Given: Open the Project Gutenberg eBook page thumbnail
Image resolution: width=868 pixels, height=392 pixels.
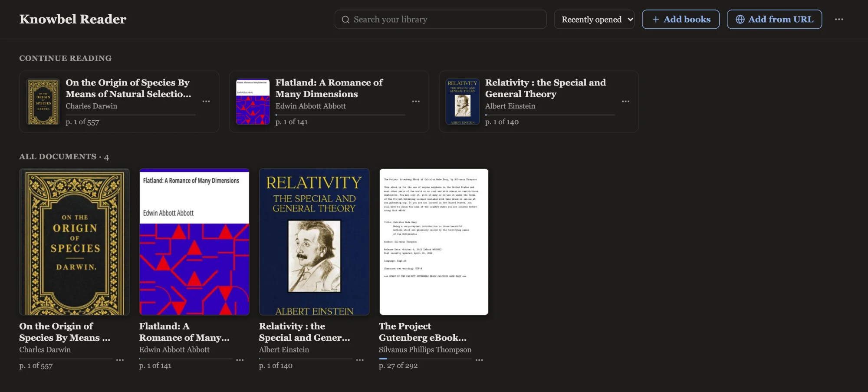Looking at the screenshot, I should [x=434, y=242].
